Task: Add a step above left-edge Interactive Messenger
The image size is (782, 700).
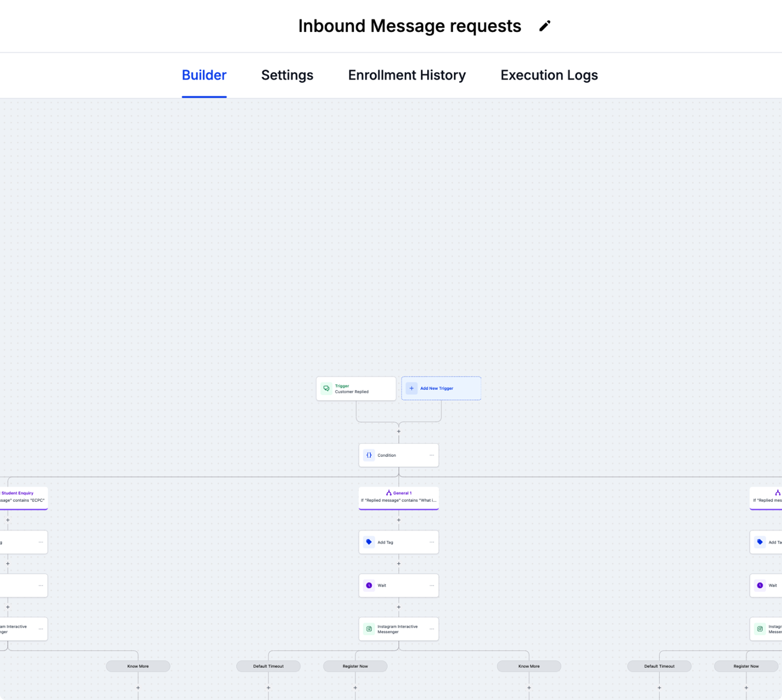Action: pyautogui.click(x=8, y=607)
